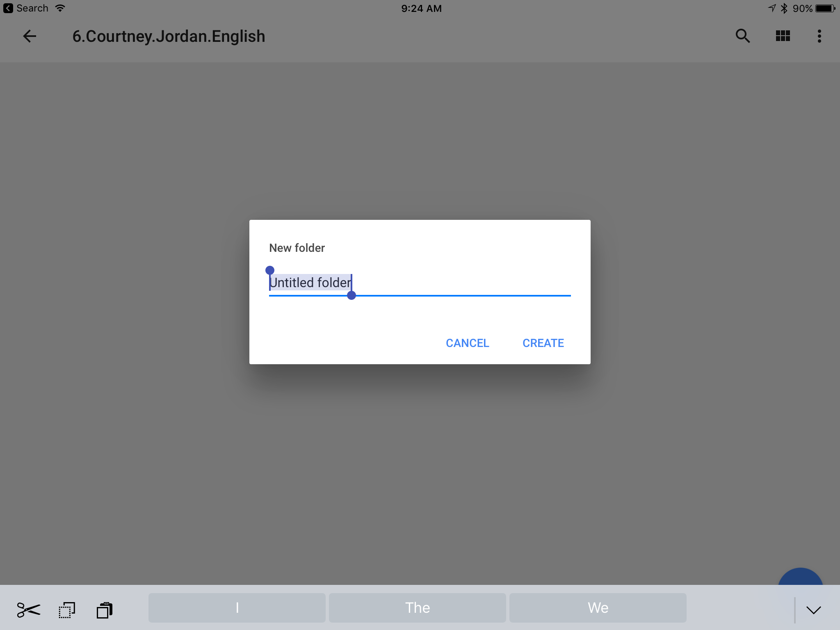Tap the blue floating add button
Viewport: 840px width, 630px height.
(x=800, y=577)
